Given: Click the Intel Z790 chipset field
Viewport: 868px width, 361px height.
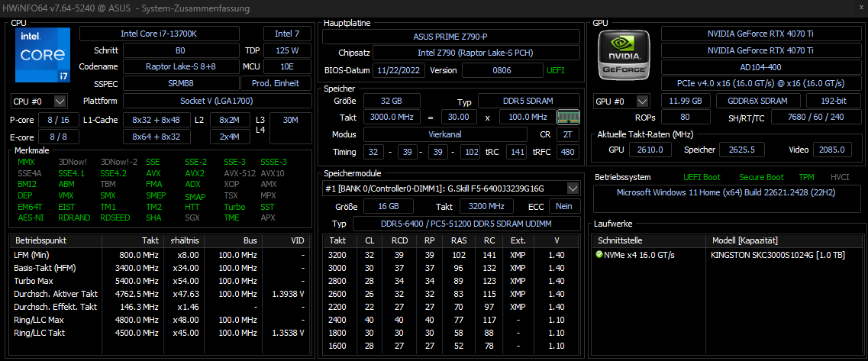Looking at the screenshot, I should coord(476,53).
